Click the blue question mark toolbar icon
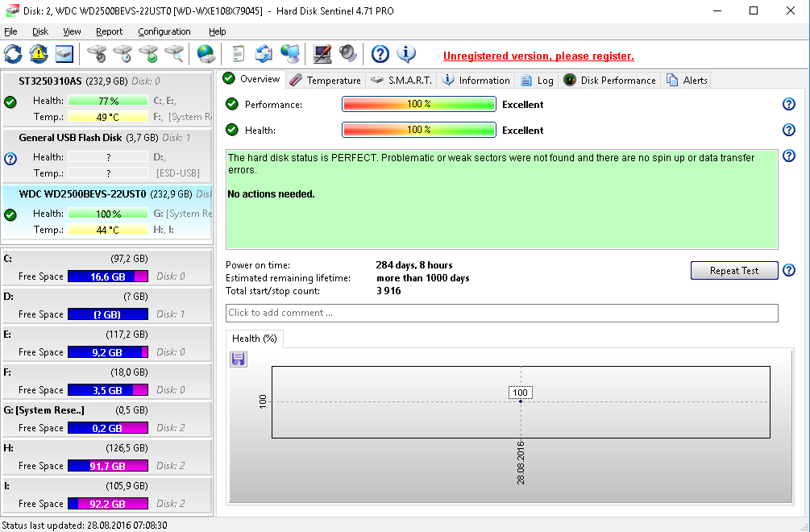 pyautogui.click(x=380, y=54)
